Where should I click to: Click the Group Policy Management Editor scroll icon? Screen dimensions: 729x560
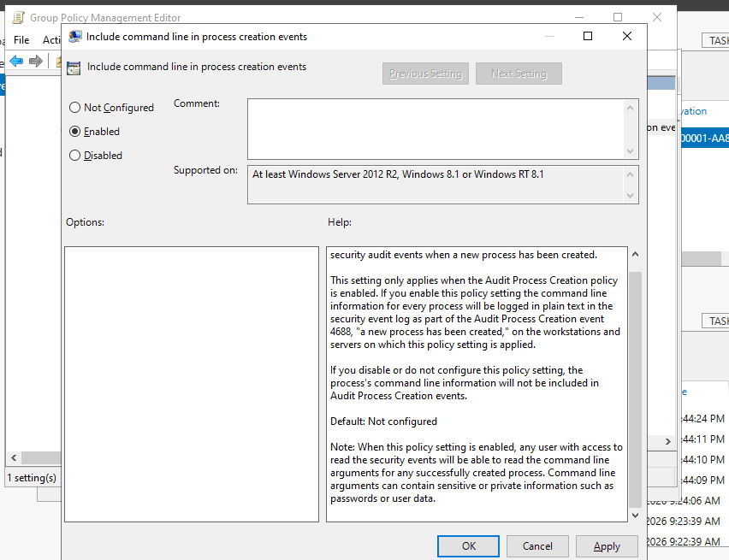click(x=19, y=18)
